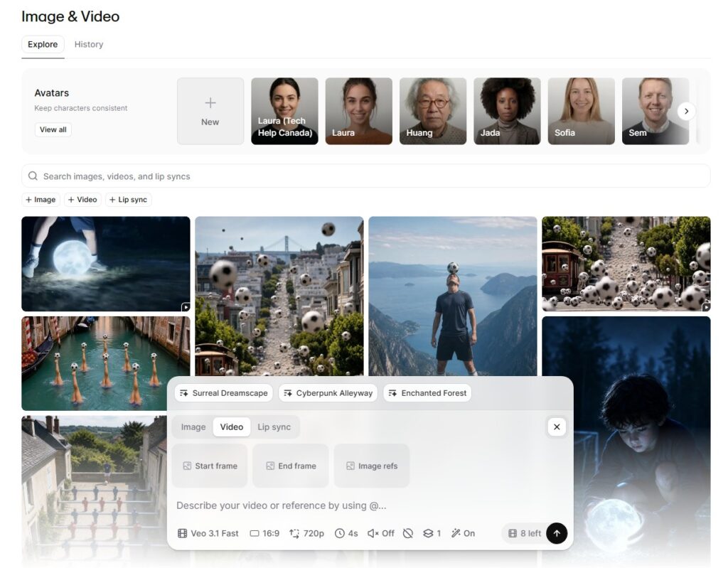The width and height of the screenshot is (728, 568).
Task: Open the glowing moon ball kick video
Action: (x=106, y=264)
